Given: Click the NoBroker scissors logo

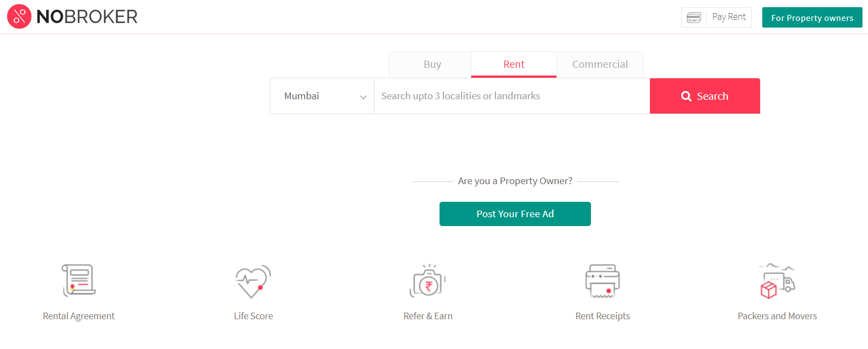Looking at the screenshot, I should (19, 17).
